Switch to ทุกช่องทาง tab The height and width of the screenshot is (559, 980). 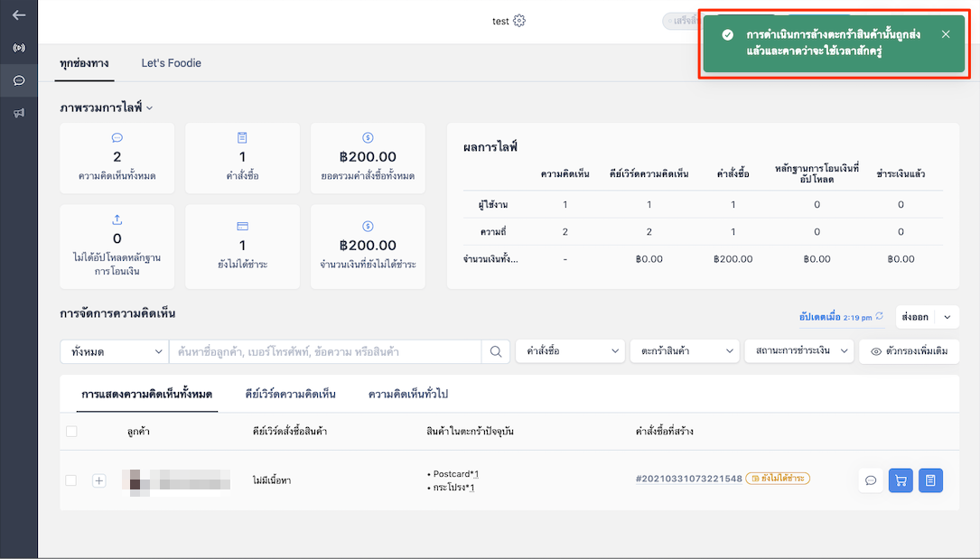[x=84, y=63]
